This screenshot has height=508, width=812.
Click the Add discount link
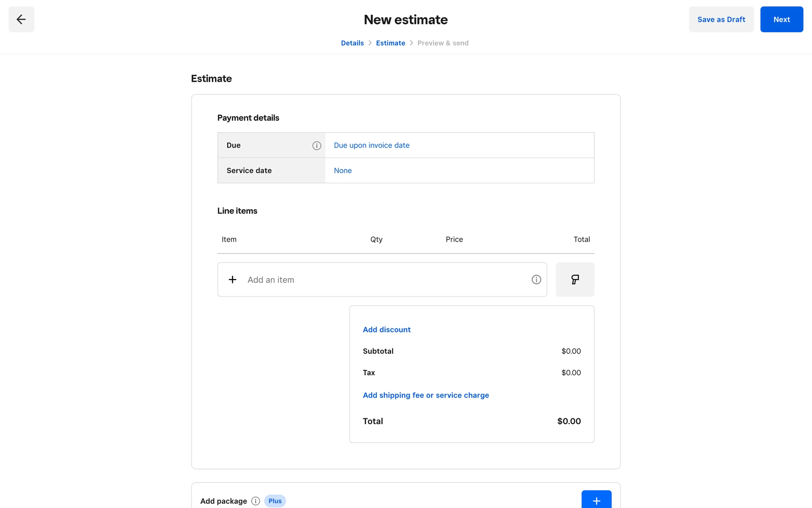pos(387,330)
